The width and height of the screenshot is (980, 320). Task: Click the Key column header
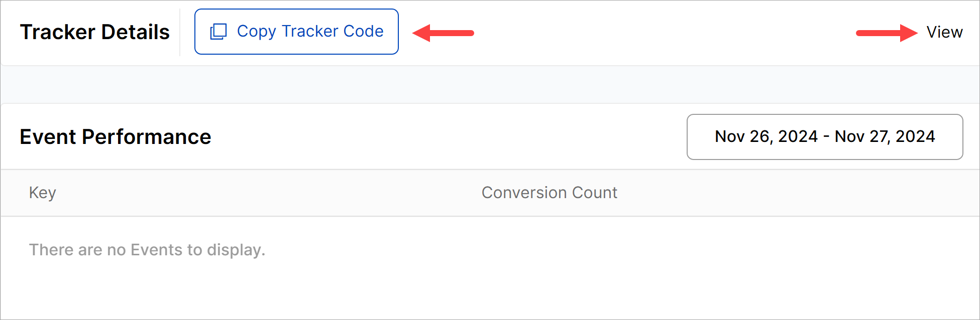point(43,193)
